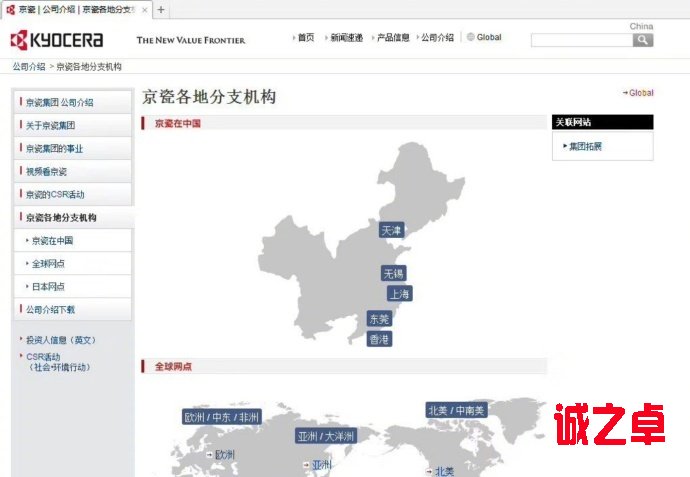The height and width of the screenshot is (477, 690).
Task: Click the globe icon beside Global
Action: coord(470,37)
